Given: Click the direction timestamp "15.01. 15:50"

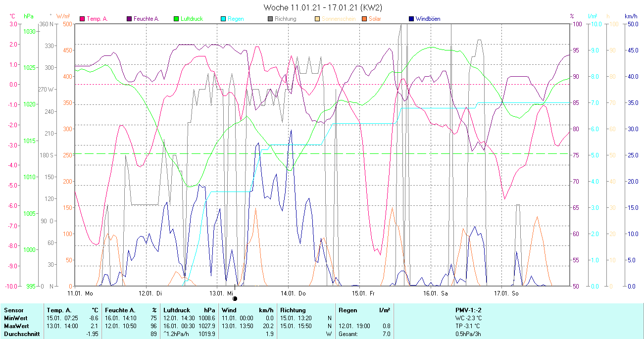Looking at the screenshot, I should point(296,326).
